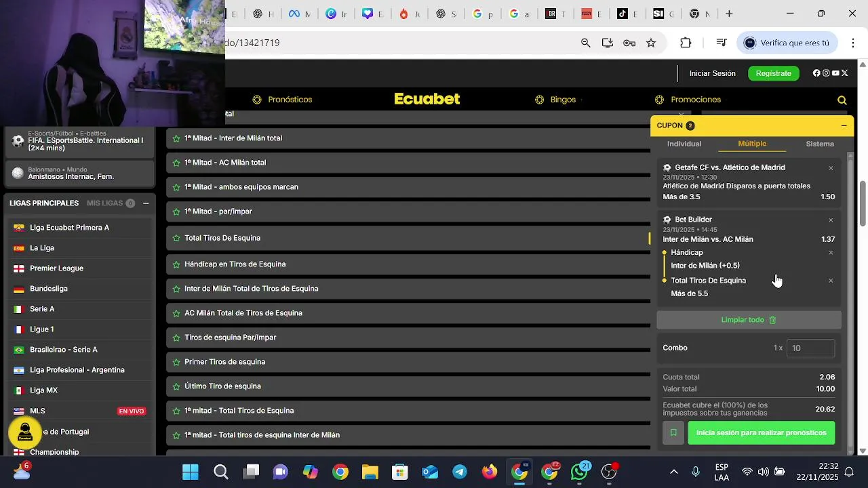
Task: Open the Promociones menu
Action: click(x=688, y=100)
